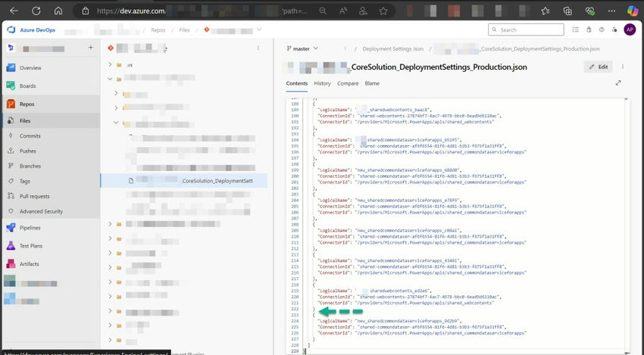The height and width of the screenshot is (355, 644).
Task: Collapse the folder below .vs
Action: pos(110,79)
